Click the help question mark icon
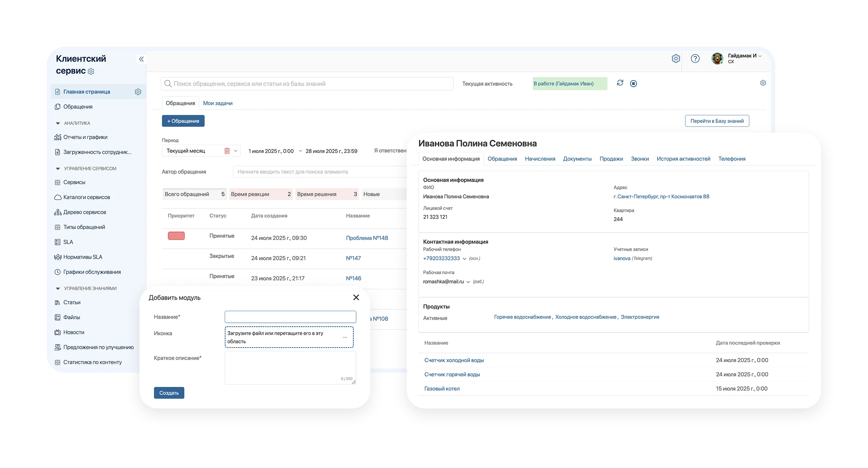 click(695, 59)
